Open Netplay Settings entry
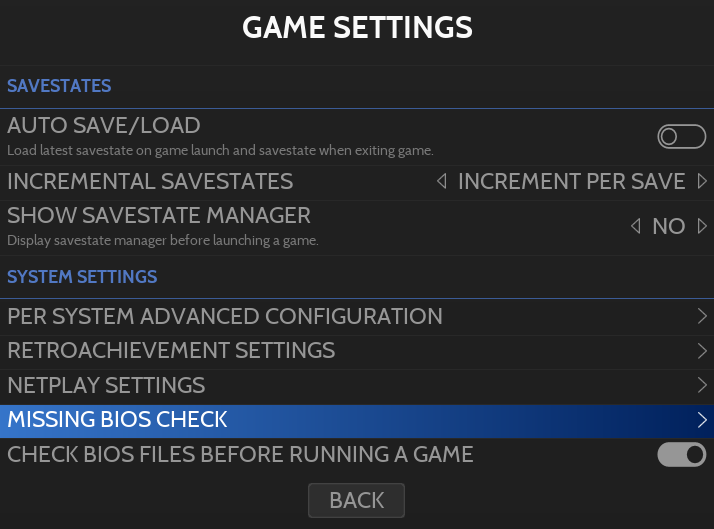Screen dimensions: 714x529 coord(106,385)
